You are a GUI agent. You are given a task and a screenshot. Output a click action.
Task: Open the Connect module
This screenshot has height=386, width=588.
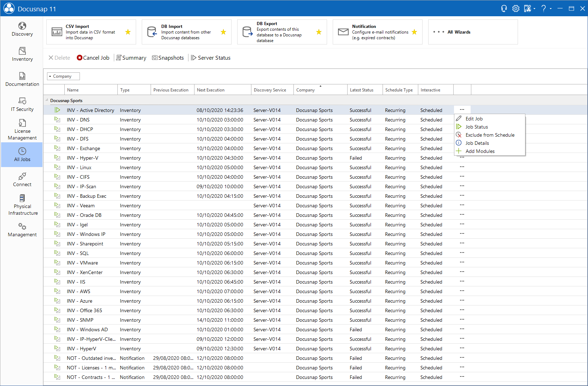tap(22, 180)
